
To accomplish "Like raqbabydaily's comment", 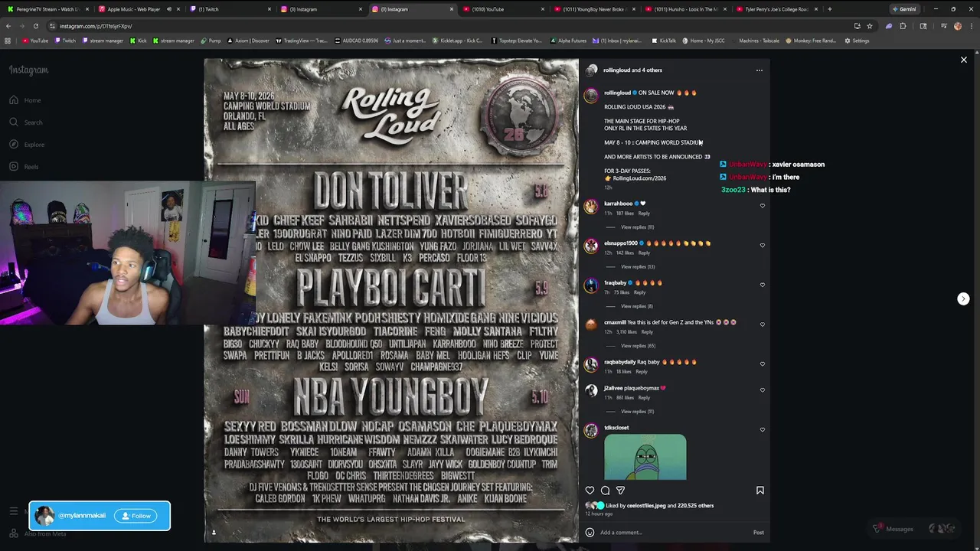I will 762,364.
